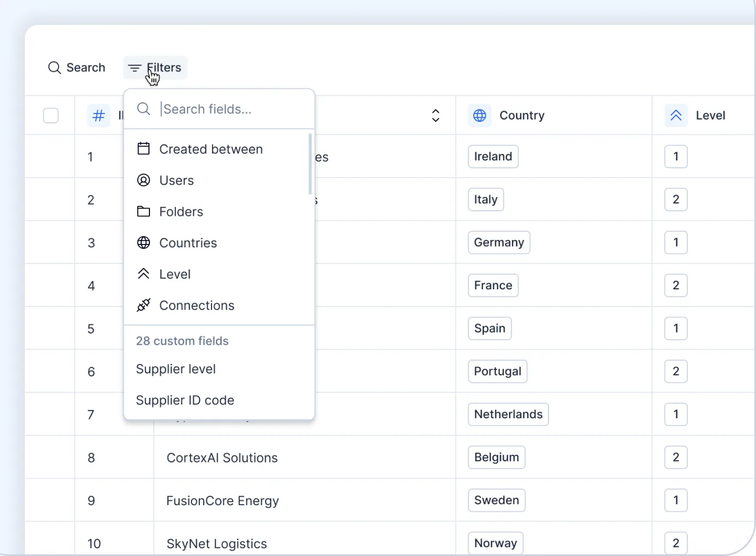The image size is (756, 556).
Task: Open the Filters button
Action: coord(155,68)
